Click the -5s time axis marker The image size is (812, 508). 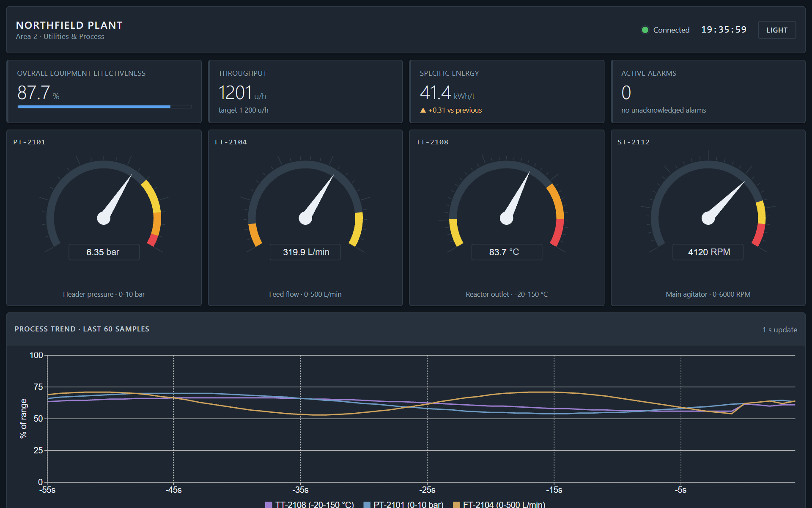click(680, 490)
